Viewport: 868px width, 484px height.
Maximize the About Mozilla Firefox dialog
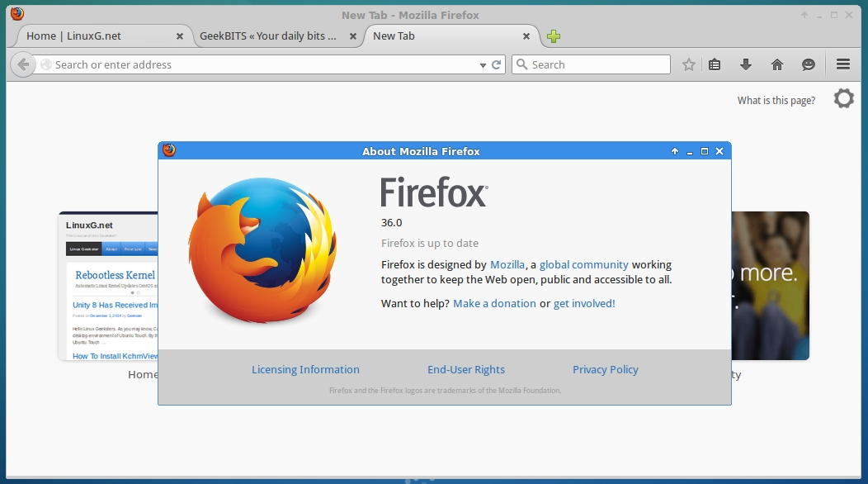(x=705, y=151)
